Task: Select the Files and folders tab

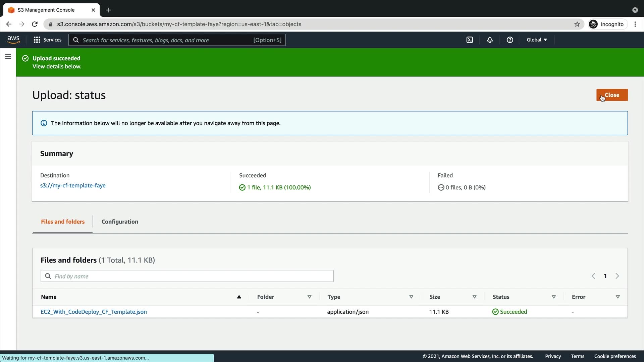Action: point(63,222)
